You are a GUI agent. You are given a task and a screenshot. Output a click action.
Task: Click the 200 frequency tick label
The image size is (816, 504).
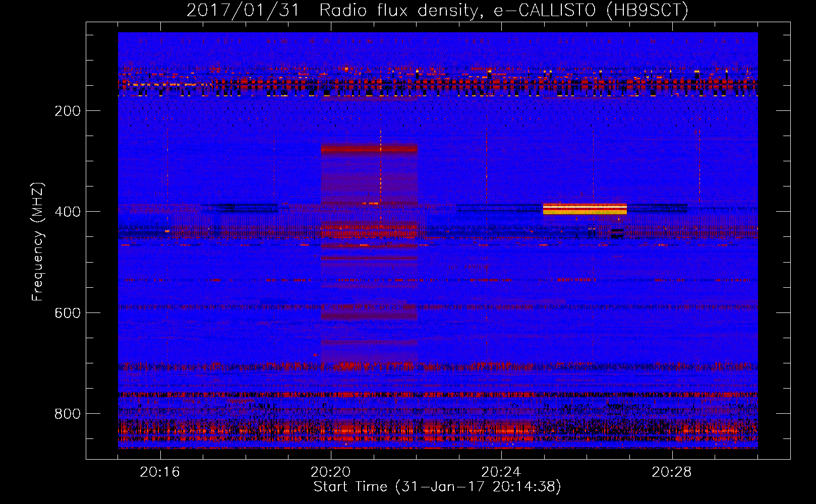(67, 111)
